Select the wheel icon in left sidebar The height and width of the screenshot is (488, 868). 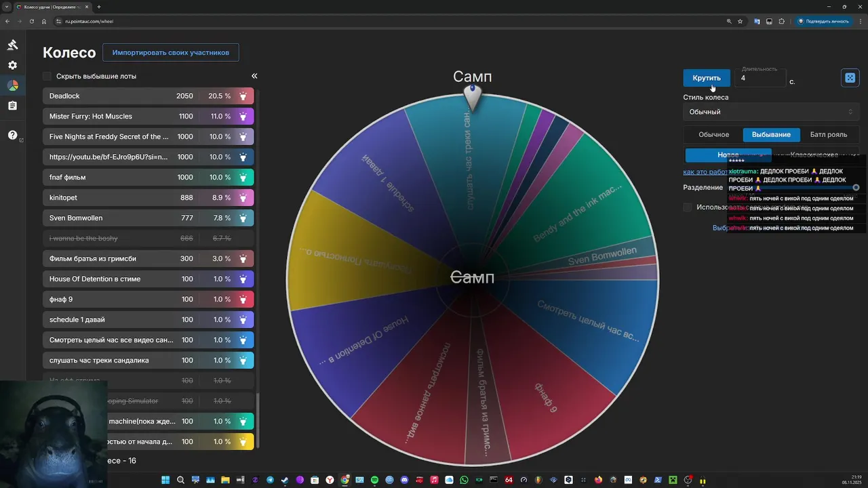click(12, 85)
